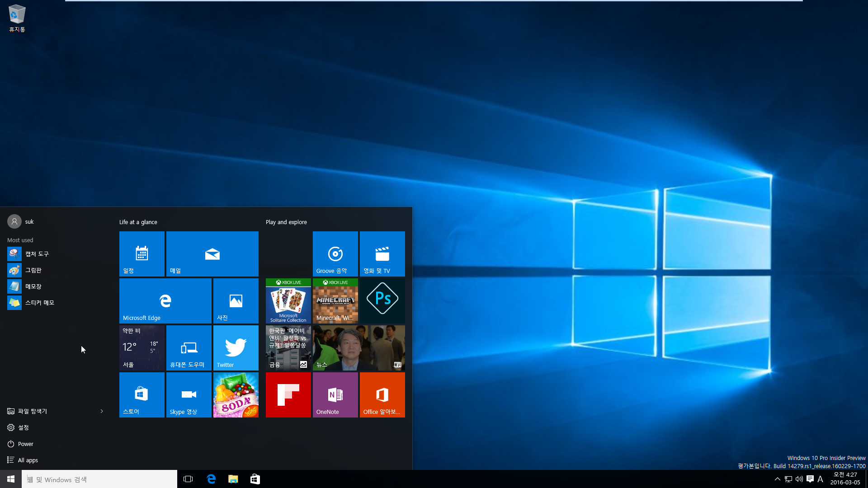Open 캘린더 (Calendar) tile

(142, 253)
